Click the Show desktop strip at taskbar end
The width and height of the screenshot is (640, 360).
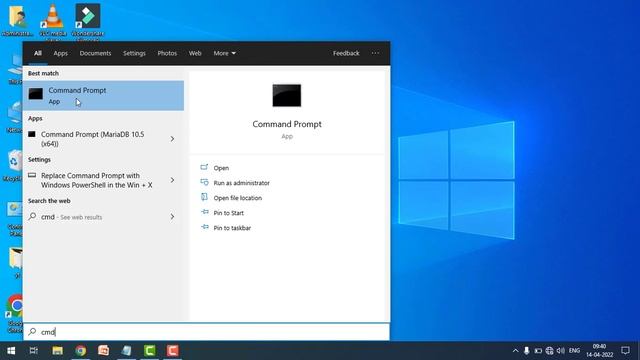pos(638,351)
